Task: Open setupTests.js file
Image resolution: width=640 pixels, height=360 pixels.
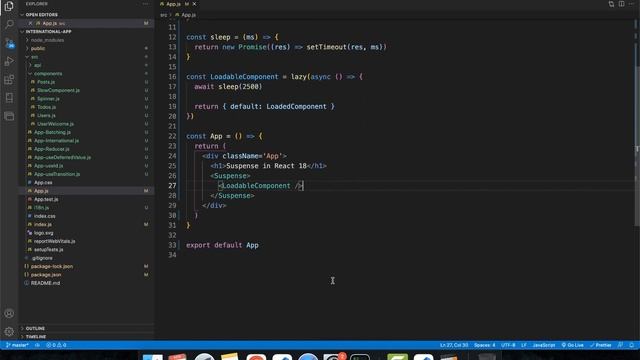Action: click(x=48, y=249)
